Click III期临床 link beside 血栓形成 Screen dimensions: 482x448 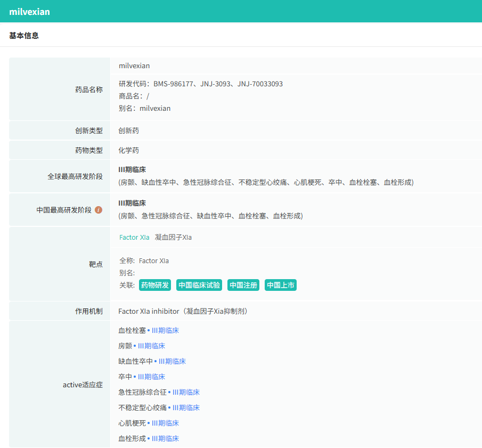[x=165, y=438]
